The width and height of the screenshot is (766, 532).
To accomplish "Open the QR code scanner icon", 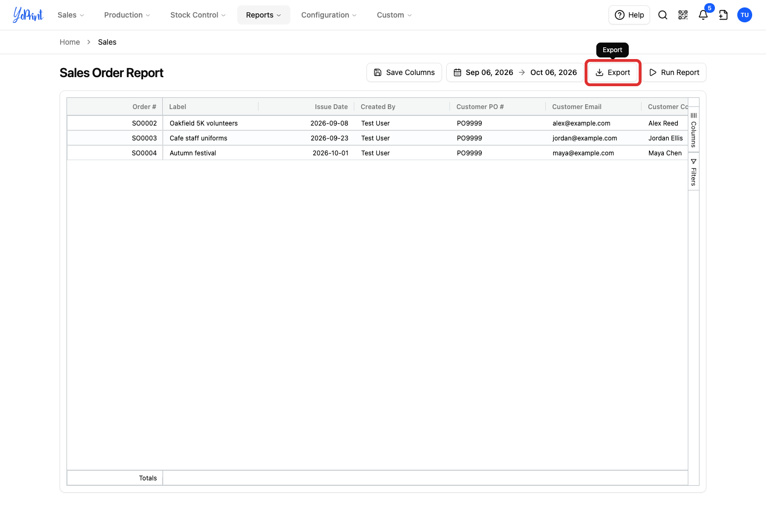I will tap(683, 15).
